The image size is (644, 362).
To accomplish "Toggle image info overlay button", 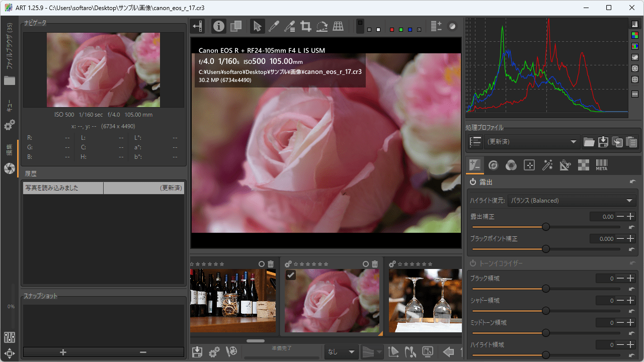I will point(218,27).
